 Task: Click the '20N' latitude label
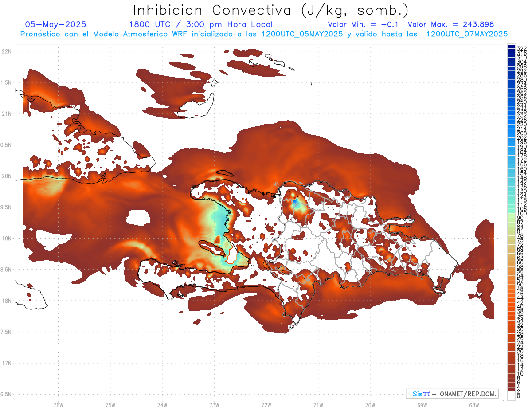point(6,176)
